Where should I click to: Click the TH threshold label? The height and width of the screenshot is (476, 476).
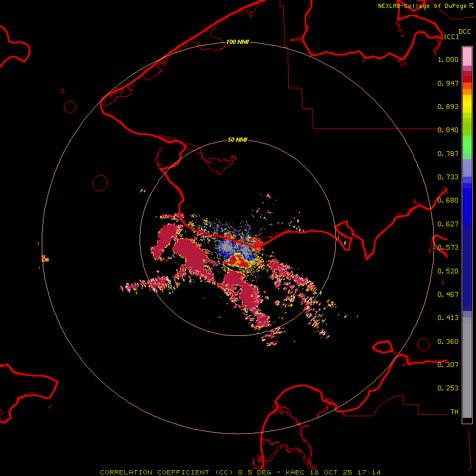point(454,412)
